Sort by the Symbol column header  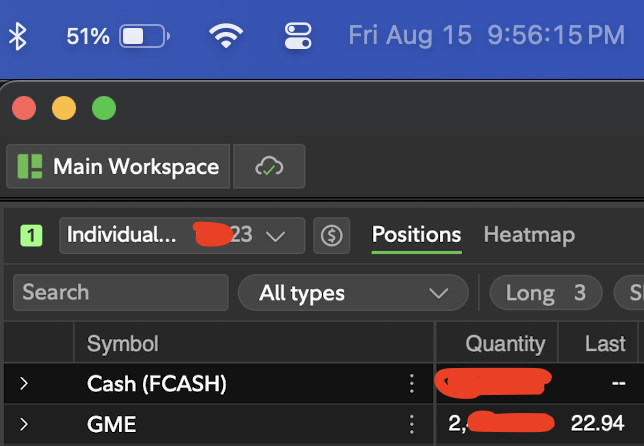(x=253, y=343)
